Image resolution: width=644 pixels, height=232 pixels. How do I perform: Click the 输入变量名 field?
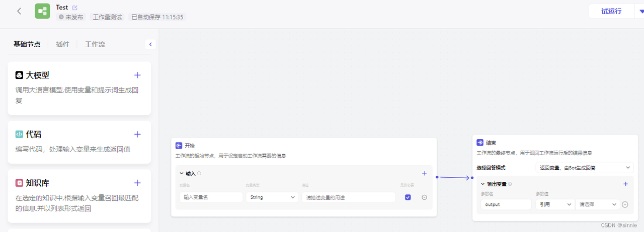point(211,197)
